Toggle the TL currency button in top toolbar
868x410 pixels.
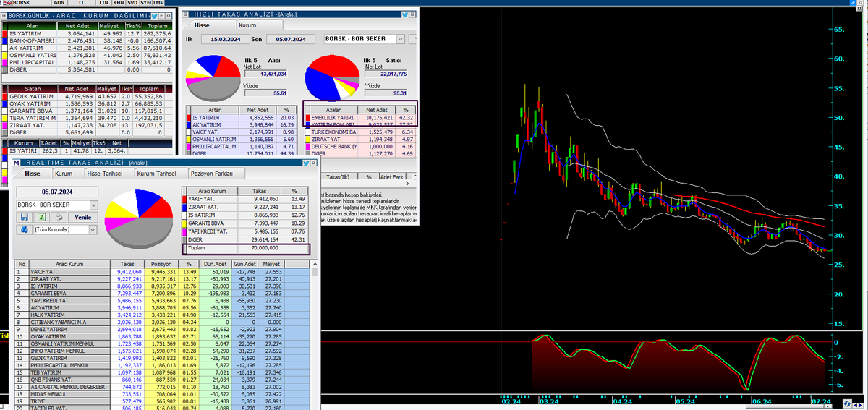82,4
